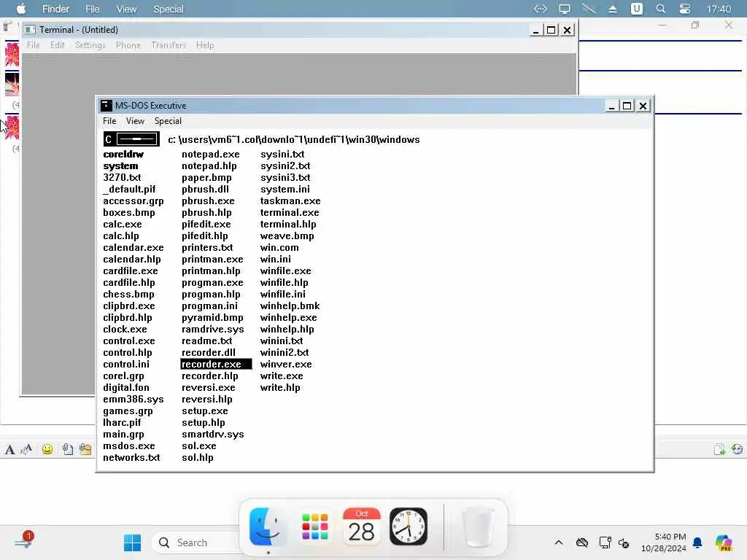Minimize the Terminal window
Viewport: 747px width, 560px height.
(x=535, y=30)
